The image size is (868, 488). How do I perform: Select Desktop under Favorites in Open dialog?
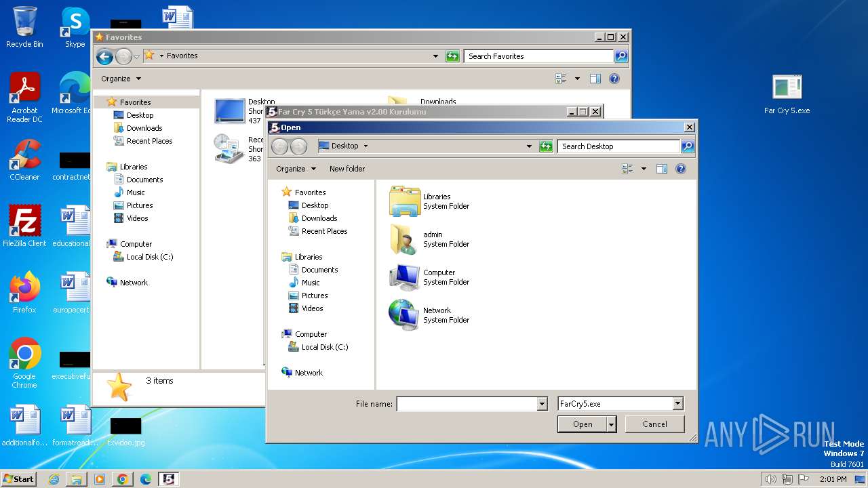tap(315, 205)
